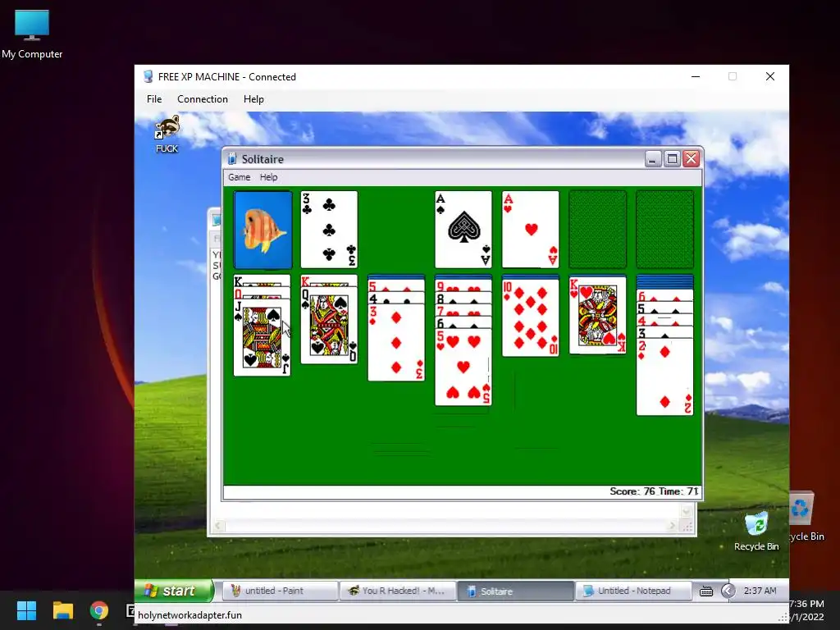Open the Help menu in Solitaire

click(x=268, y=177)
